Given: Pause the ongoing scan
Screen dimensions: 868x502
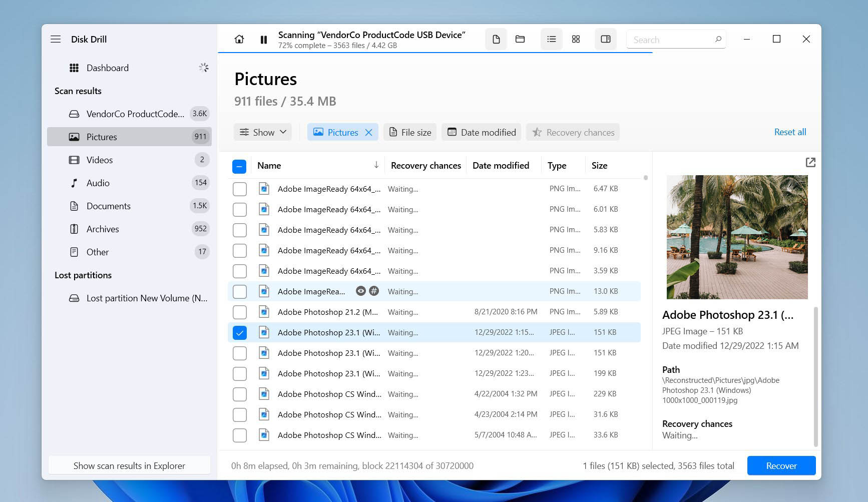Looking at the screenshot, I should coord(264,40).
